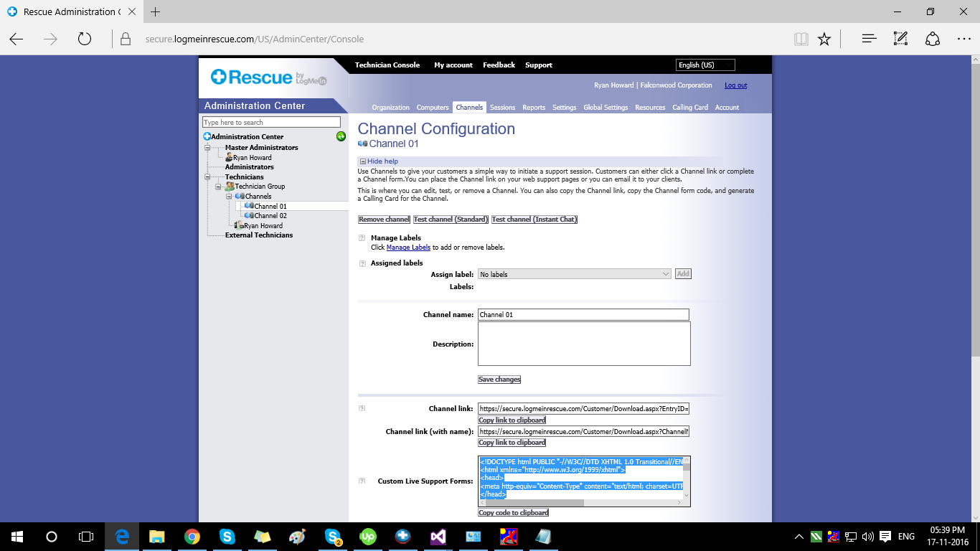Open the English (US) language dropdown

coord(706,65)
